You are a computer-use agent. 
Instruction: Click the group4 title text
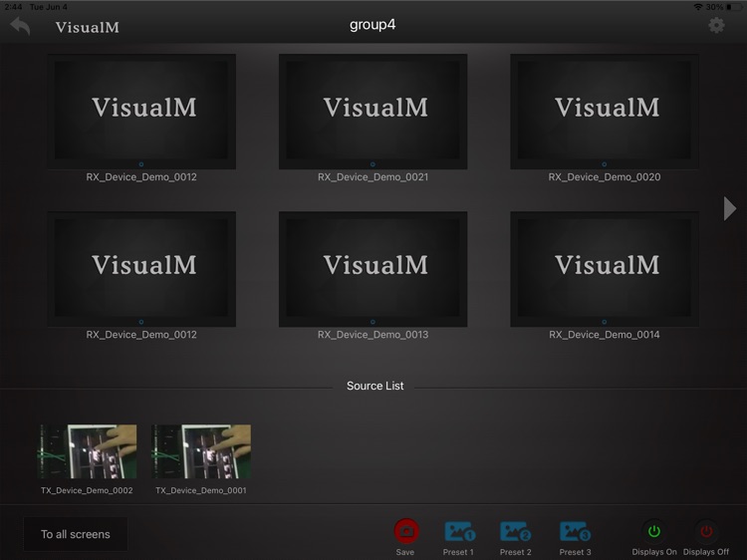(373, 25)
